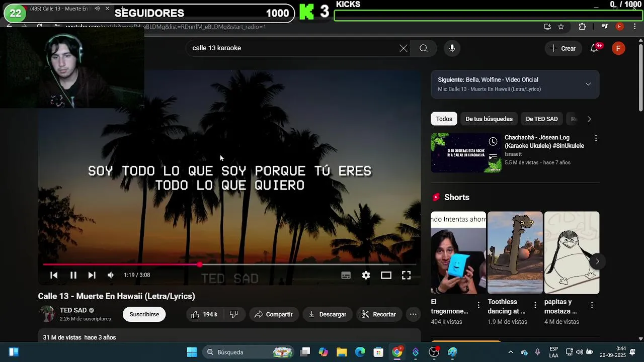This screenshot has width=644, height=362.
Task: Bookmark this page with the star icon
Action: pyautogui.click(x=561, y=27)
